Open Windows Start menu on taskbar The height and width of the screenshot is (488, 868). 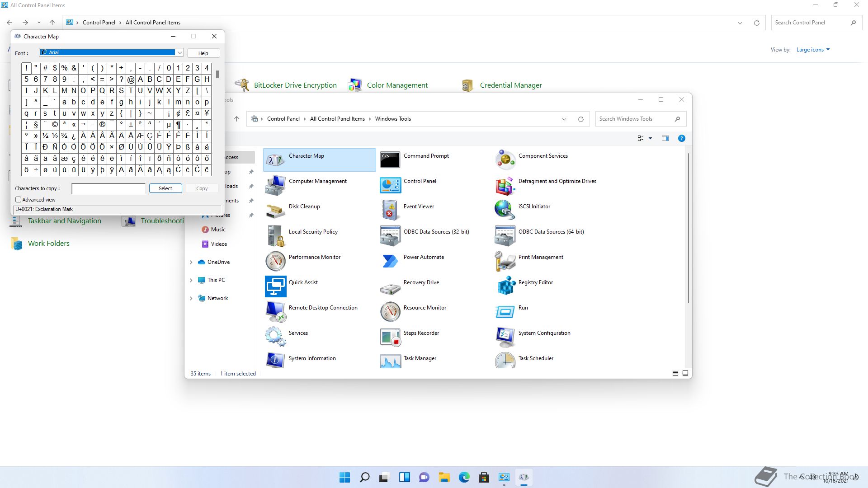click(x=344, y=477)
